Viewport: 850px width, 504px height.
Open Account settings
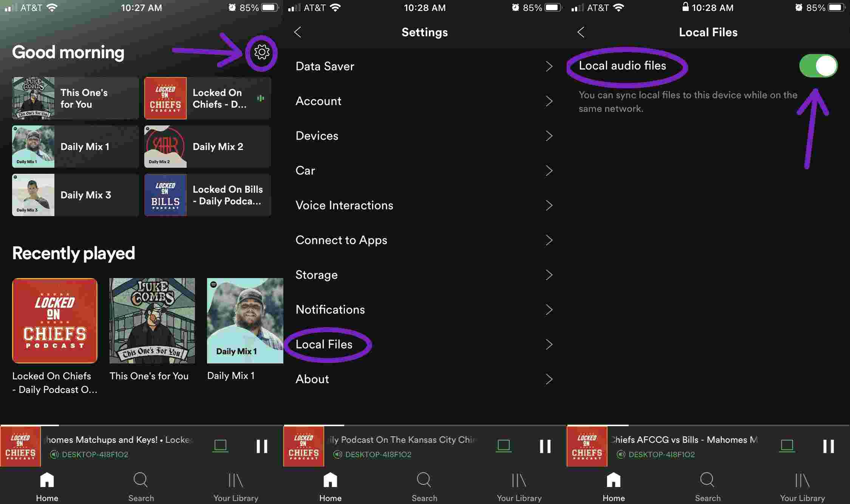pyautogui.click(x=425, y=101)
